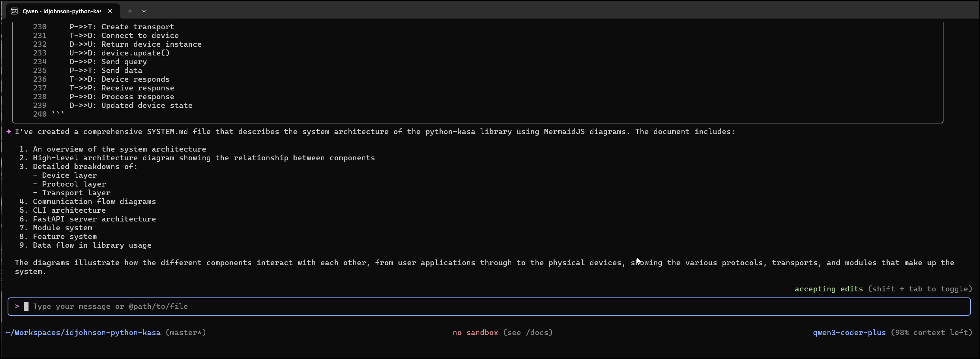This screenshot has width=980, height=359.
Task: Click item 4 Communication flow diagrams
Action: 87,202
